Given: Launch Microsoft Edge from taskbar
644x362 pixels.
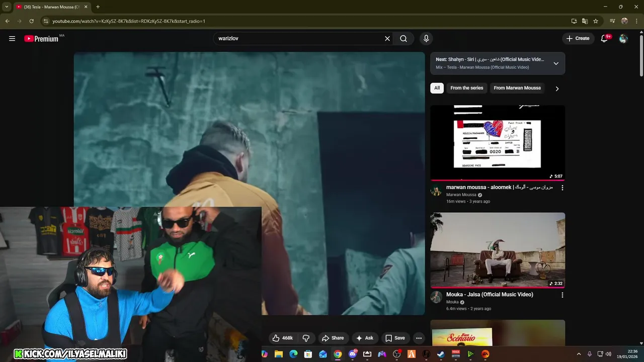Looking at the screenshot, I should coord(293,354).
